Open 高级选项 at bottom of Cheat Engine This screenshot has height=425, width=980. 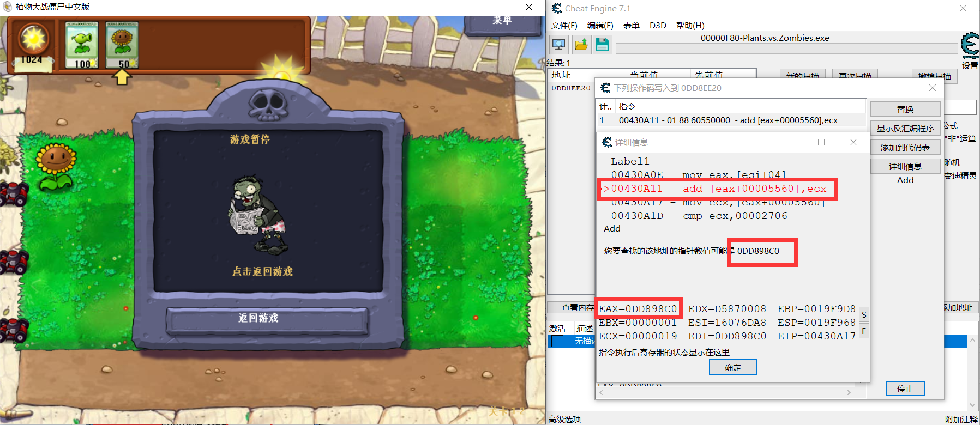[564, 419]
